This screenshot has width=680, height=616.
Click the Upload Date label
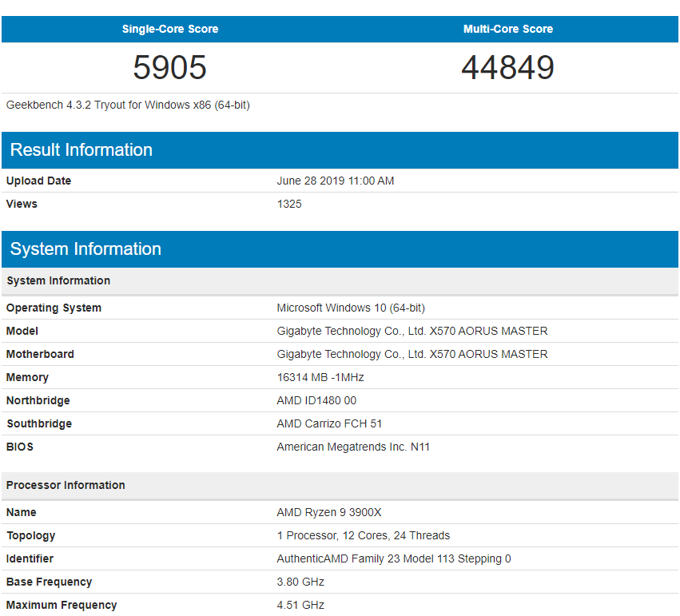click(38, 181)
